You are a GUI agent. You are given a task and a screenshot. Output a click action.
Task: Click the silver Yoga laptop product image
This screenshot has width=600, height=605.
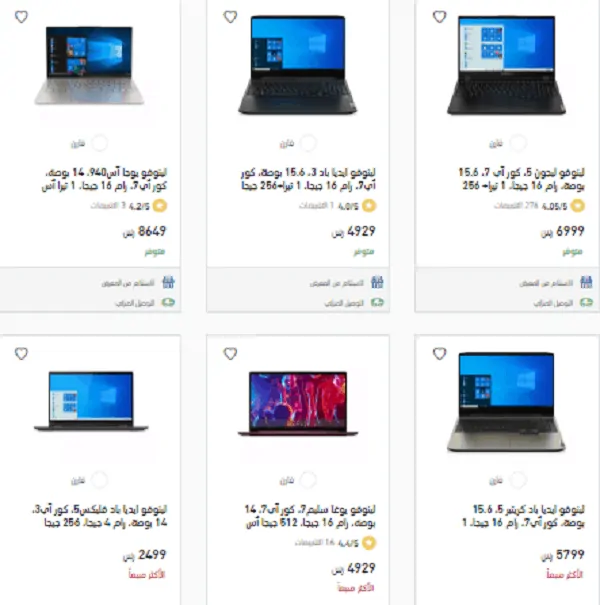(x=89, y=65)
